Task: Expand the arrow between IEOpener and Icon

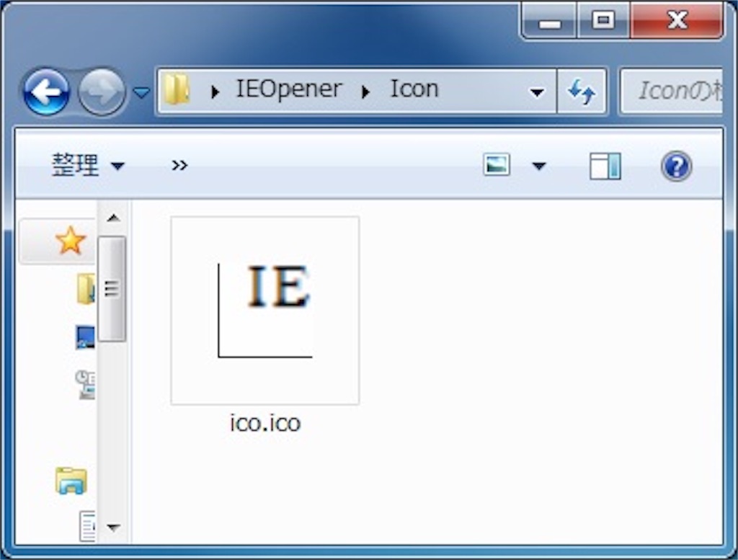Action: 365,92
